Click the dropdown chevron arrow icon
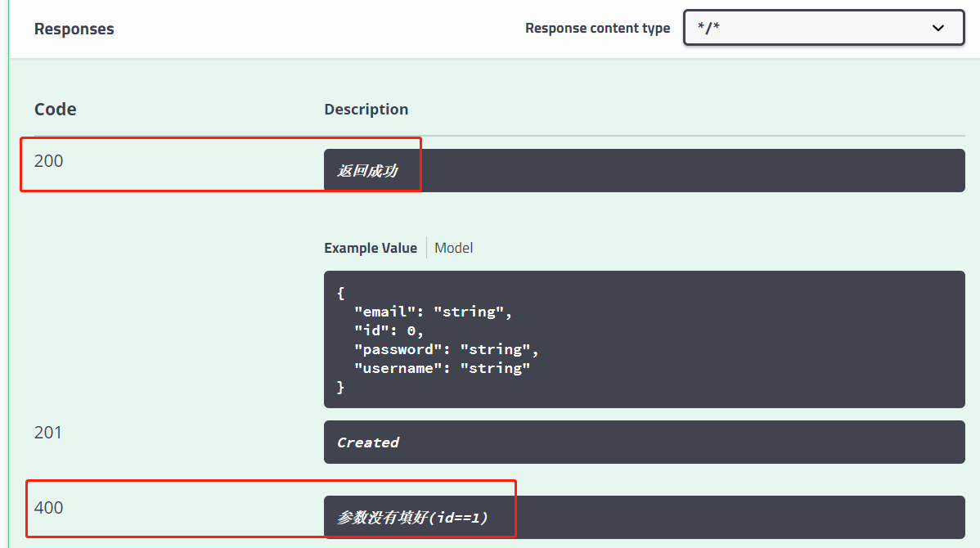This screenshot has width=980, height=548. [x=938, y=28]
